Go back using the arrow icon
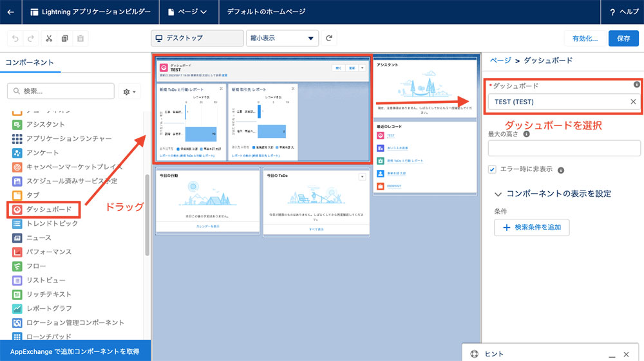The width and height of the screenshot is (644, 361). click(11, 12)
